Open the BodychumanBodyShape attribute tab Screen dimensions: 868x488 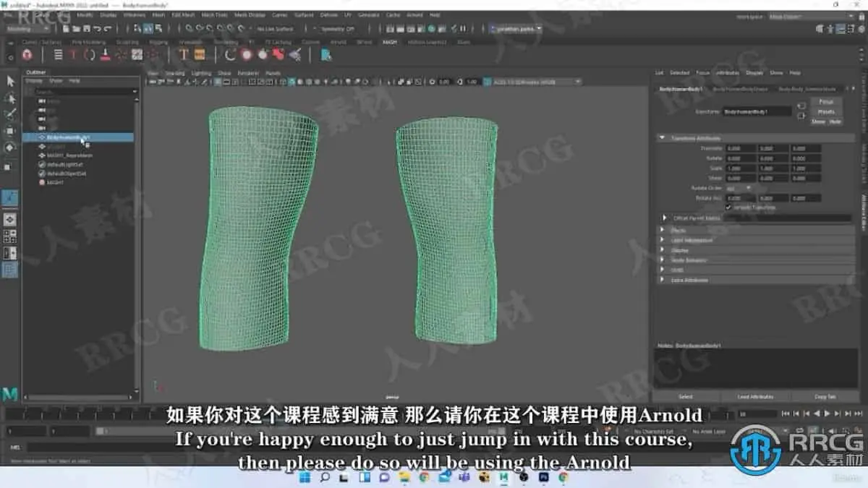pyautogui.click(x=740, y=89)
